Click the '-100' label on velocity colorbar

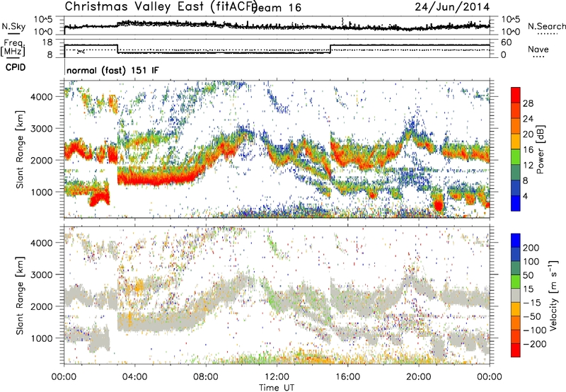(x=534, y=330)
